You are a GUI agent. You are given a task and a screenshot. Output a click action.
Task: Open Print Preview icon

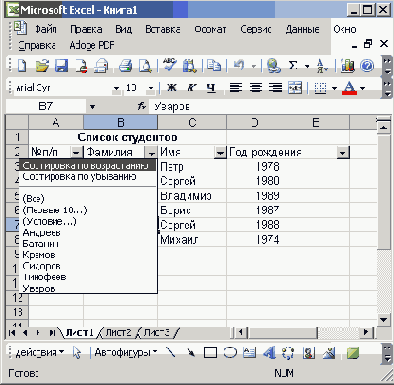[145, 65]
